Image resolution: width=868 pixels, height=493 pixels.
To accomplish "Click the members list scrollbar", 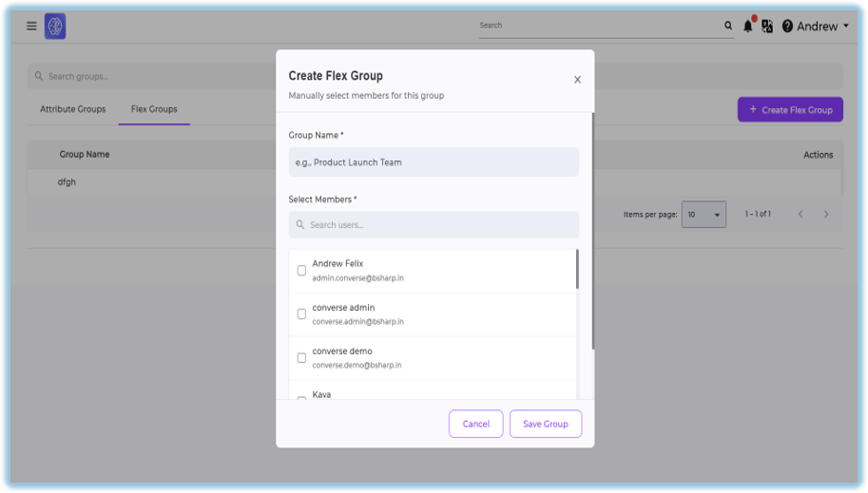I will click(577, 270).
